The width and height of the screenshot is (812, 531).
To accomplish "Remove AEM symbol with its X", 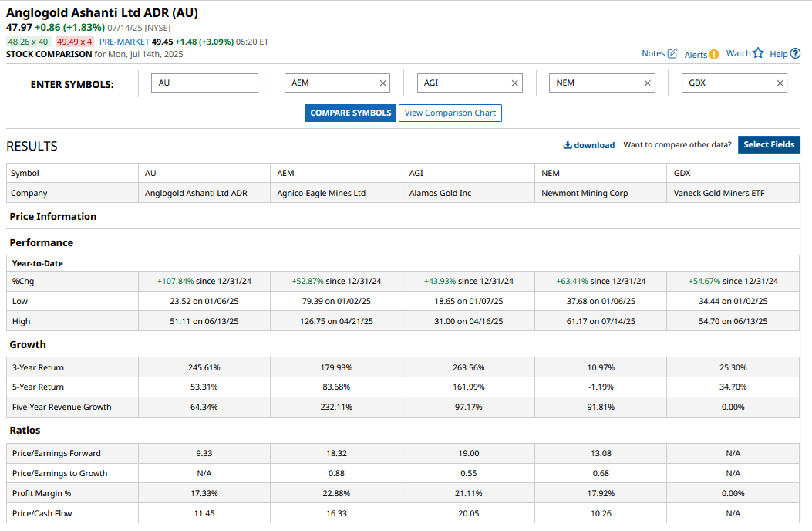I will pos(382,83).
